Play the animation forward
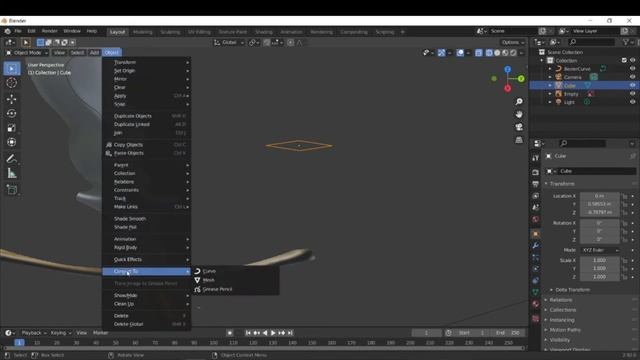Viewport: 640px width, 360px height. [273, 333]
